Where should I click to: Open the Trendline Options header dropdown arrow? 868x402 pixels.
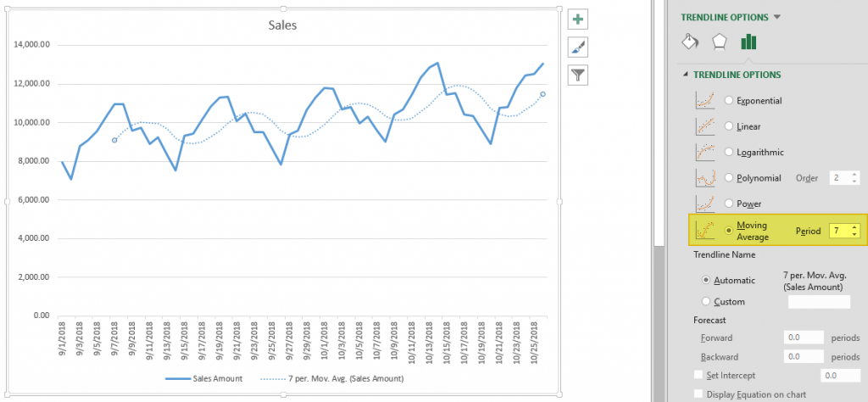tap(777, 17)
